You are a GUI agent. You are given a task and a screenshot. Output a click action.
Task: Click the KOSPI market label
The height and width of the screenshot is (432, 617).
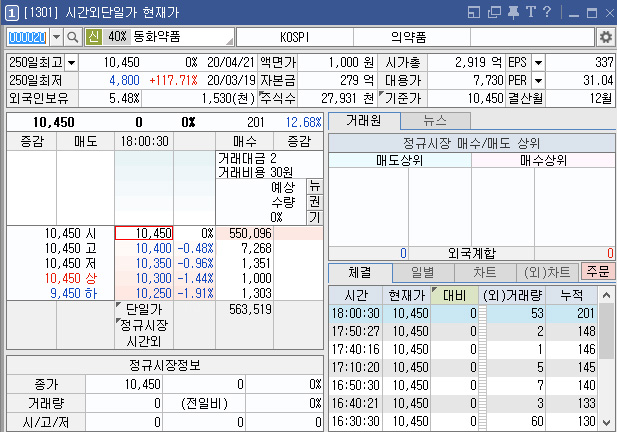tap(295, 37)
